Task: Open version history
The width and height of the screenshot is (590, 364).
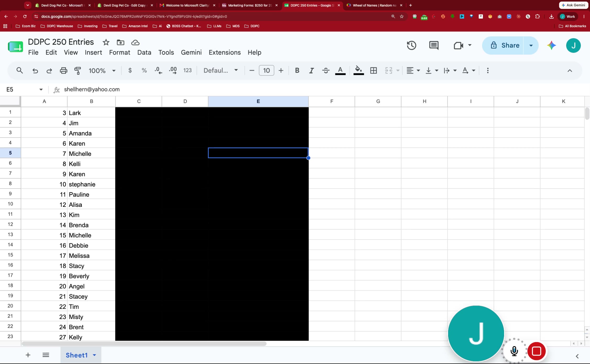Action: click(411, 45)
